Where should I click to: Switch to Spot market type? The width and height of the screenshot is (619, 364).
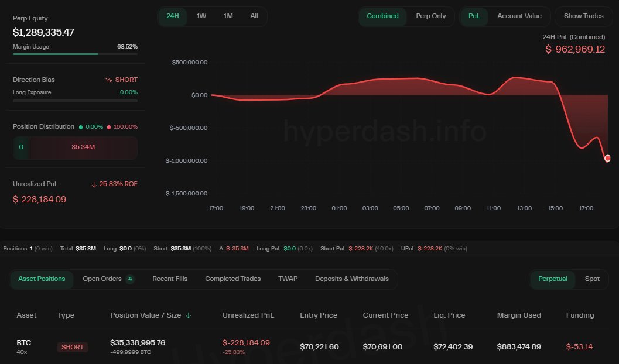tap(592, 279)
